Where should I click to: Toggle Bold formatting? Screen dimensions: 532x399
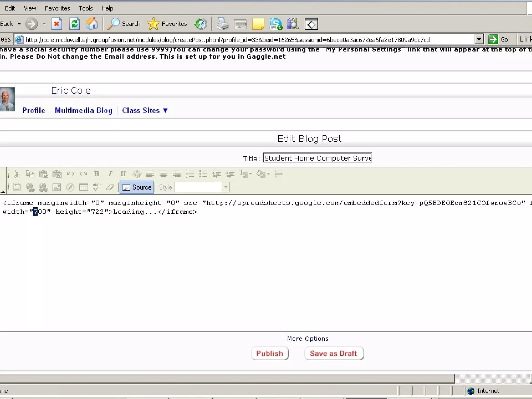[97, 174]
